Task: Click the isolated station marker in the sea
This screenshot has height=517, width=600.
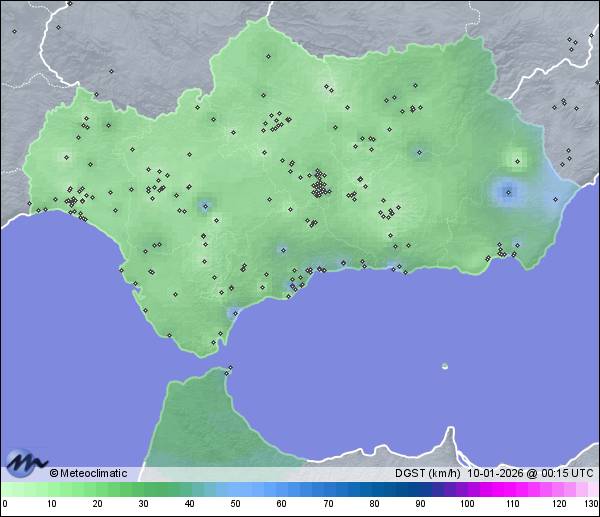Action: pyautogui.click(x=445, y=366)
